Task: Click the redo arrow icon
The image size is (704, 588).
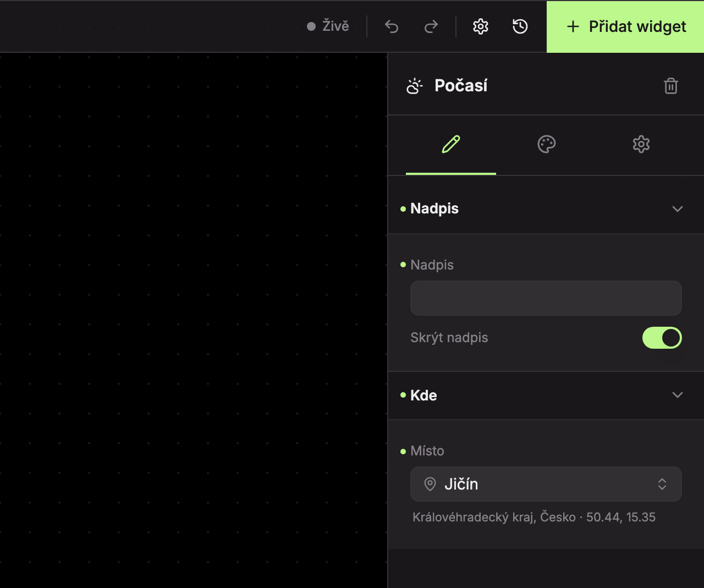Action: coord(431,26)
